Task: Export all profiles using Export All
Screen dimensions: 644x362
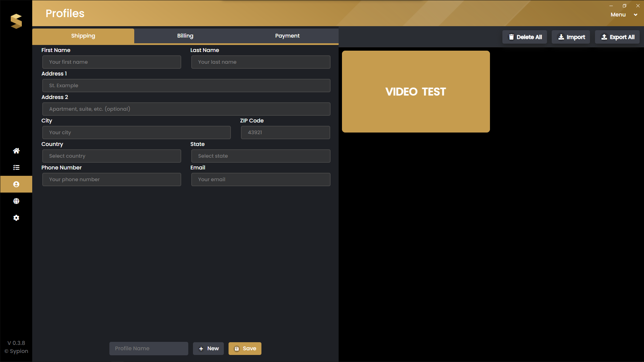Action: (617, 37)
